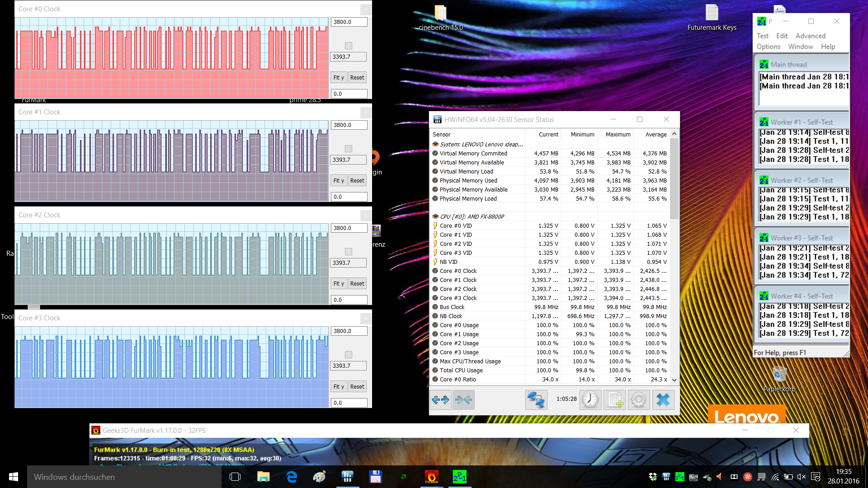Open FurMark from the taskbar
The width and height of the screenshot is (868, 488).
[x=431, y=477]
